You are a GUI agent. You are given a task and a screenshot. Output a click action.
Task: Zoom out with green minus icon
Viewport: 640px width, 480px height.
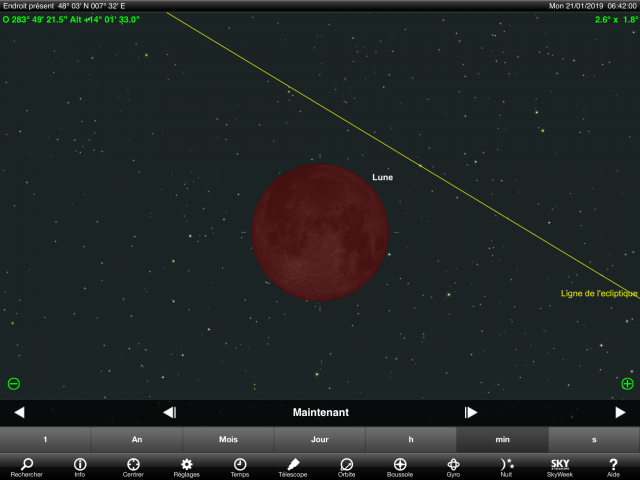[x=13, y=384]
